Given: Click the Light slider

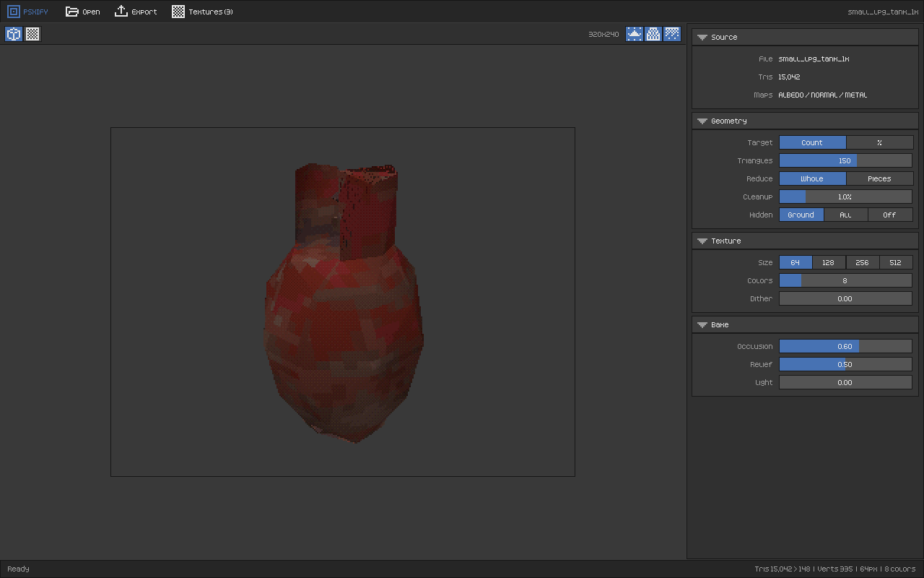Looking at the screenshot, I should point(845,383).
